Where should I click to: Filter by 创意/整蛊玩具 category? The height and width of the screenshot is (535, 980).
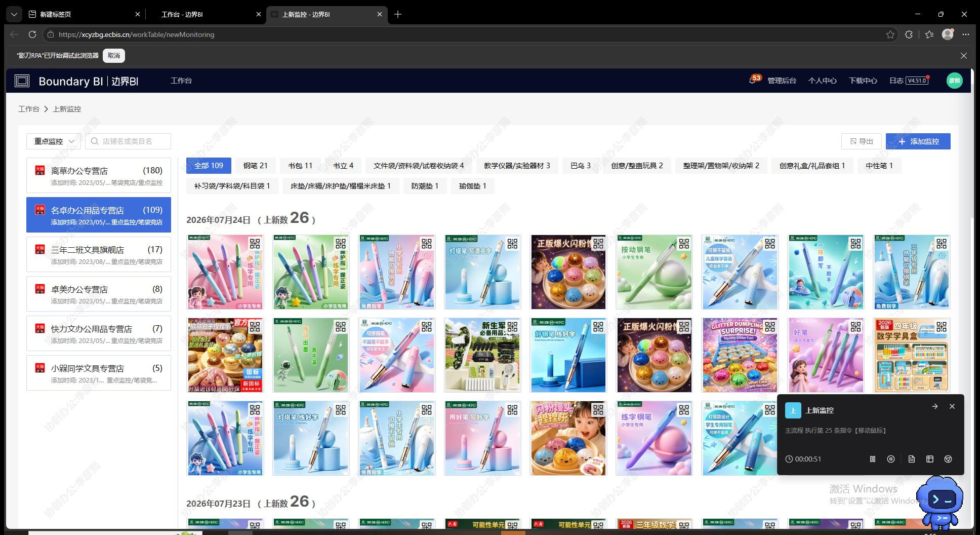(x=637, y=166)
